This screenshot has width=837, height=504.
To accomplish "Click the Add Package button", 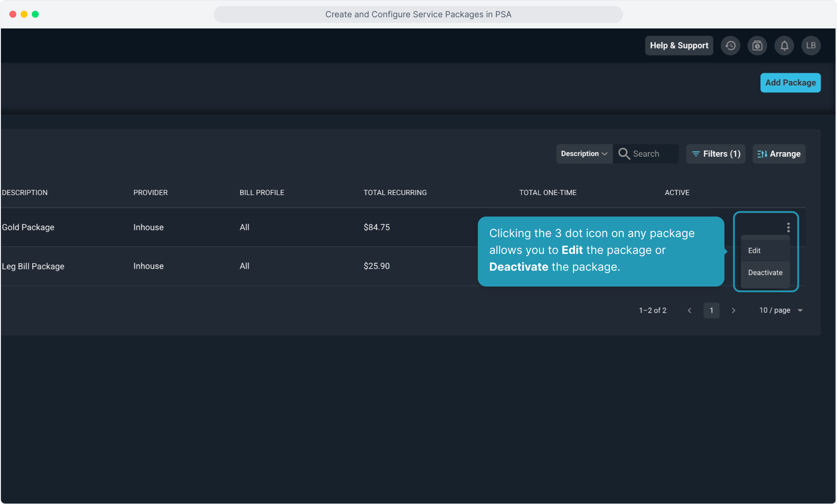I will 790,83.
